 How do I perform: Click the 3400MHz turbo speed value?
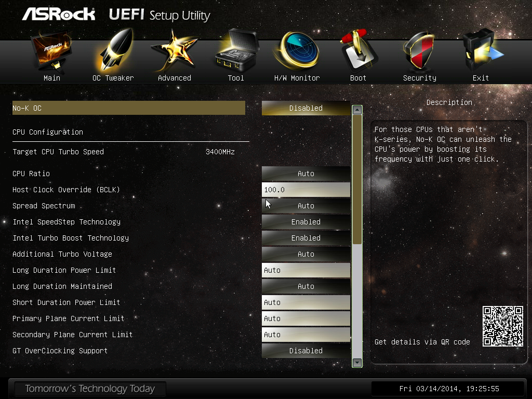(x=220, y=152)
